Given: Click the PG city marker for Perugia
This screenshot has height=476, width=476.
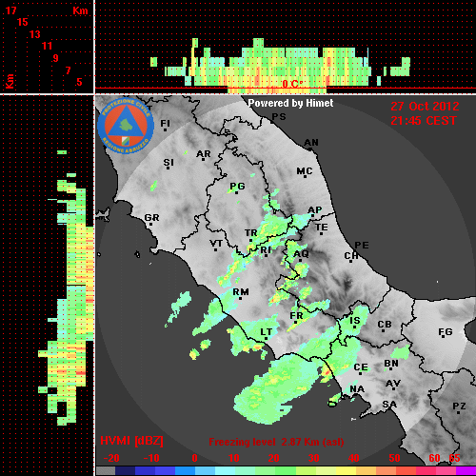Looking at the screenshot, I should tap(237, 188).
